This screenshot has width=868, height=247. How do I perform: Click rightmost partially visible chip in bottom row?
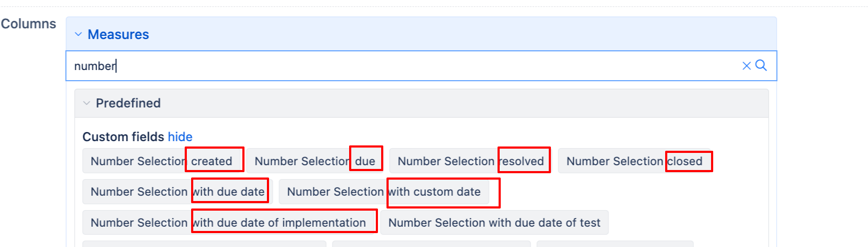[615, 244]
